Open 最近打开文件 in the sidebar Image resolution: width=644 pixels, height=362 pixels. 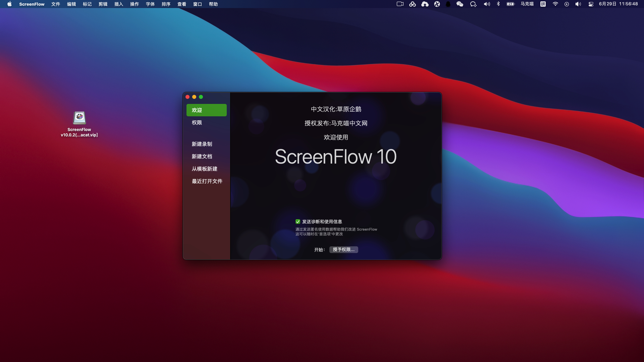tap(207, 181)
